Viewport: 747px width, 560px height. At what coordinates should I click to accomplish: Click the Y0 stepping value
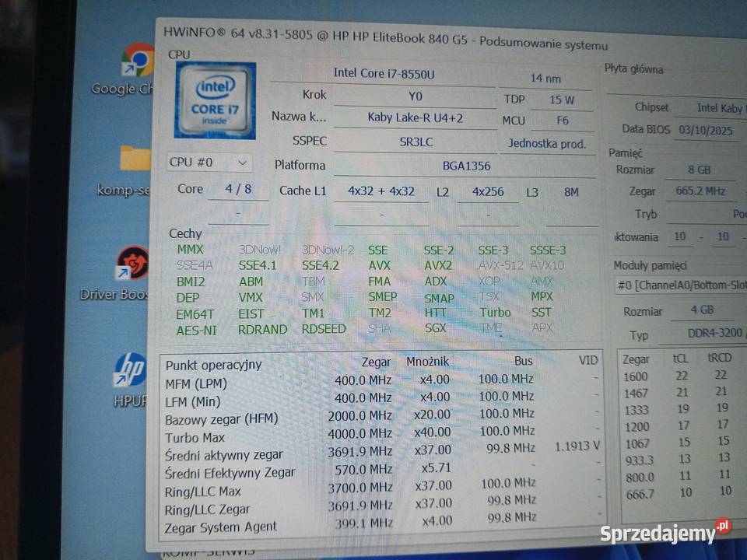point(415,96)
